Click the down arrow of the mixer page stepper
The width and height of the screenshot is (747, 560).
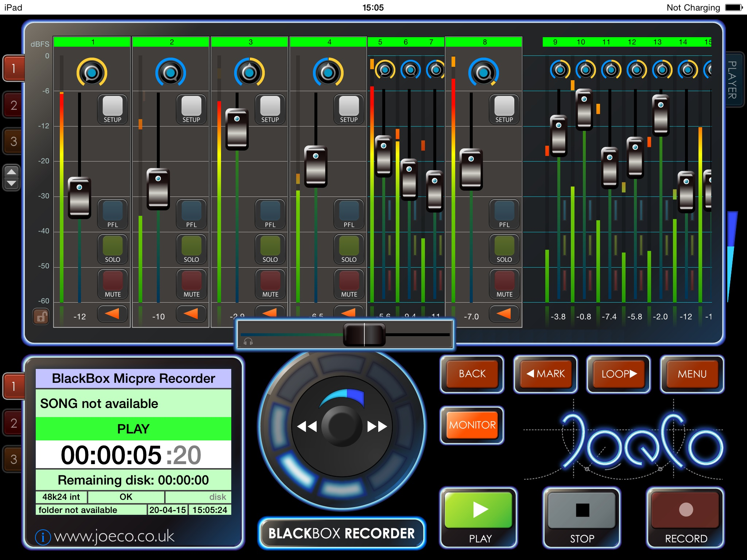pos(12,183)
